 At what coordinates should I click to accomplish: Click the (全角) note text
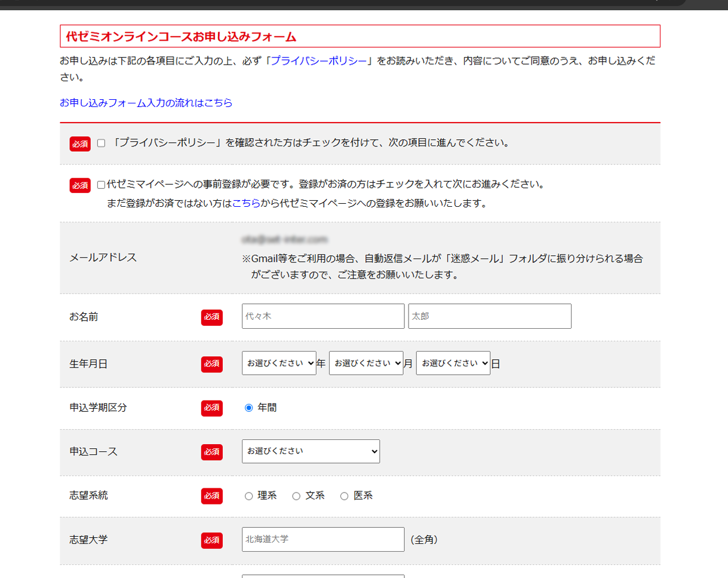pyautogui.click(x=424, y=540)
